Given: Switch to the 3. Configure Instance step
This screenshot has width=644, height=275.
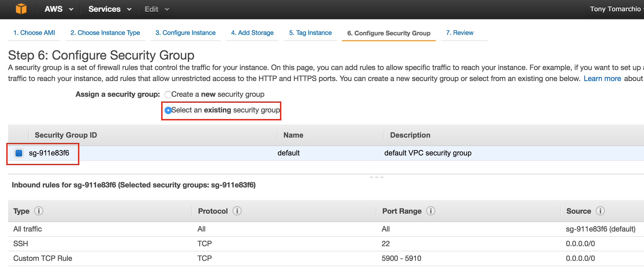Looking at the screenshot, I should pos(186,33).
